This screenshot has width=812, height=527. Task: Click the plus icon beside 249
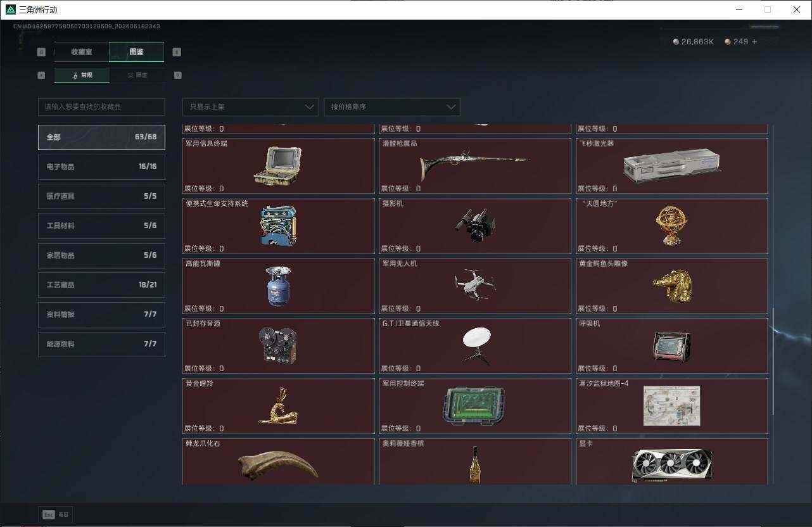click(754, 42)
